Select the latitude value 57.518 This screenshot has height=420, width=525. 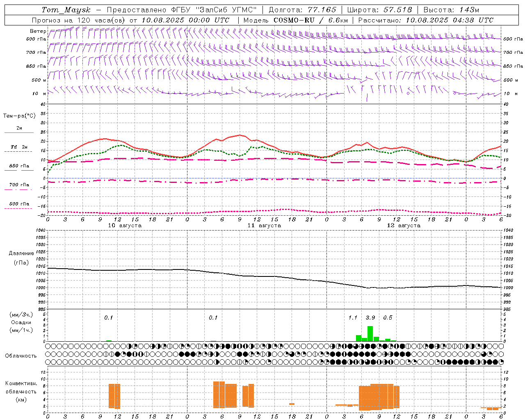397,10
